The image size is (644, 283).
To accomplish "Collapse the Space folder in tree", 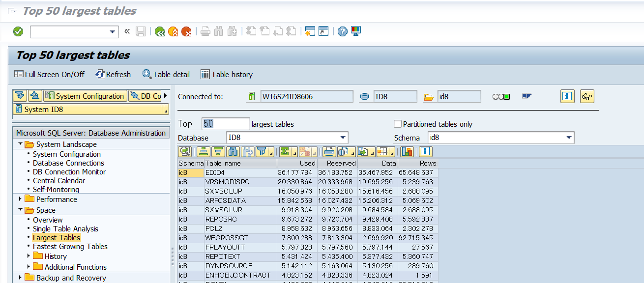I will click(x=20, y=210).
